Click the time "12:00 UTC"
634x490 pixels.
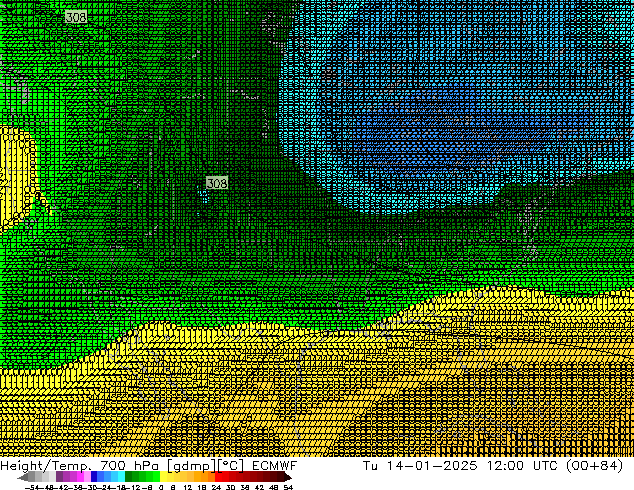pos(522,466)
